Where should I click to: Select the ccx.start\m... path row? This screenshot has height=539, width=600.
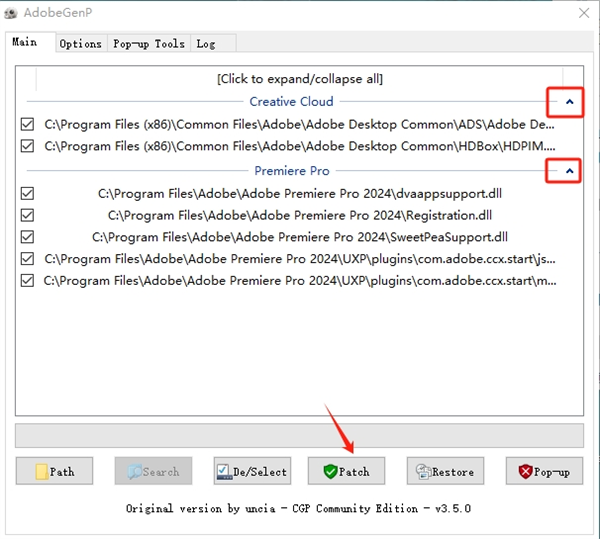pyautogui.click(x=300, y=281)
